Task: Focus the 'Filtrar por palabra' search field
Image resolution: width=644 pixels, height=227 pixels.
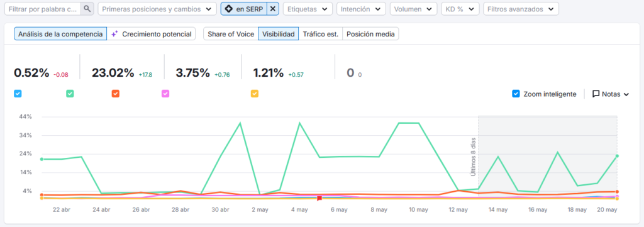Action: [x=43, y=9]
